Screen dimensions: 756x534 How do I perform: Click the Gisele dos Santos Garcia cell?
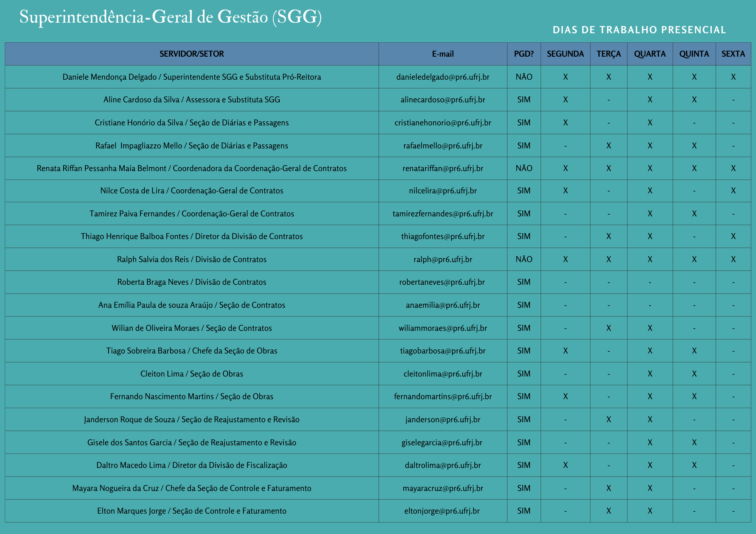(x=192, y=443)
